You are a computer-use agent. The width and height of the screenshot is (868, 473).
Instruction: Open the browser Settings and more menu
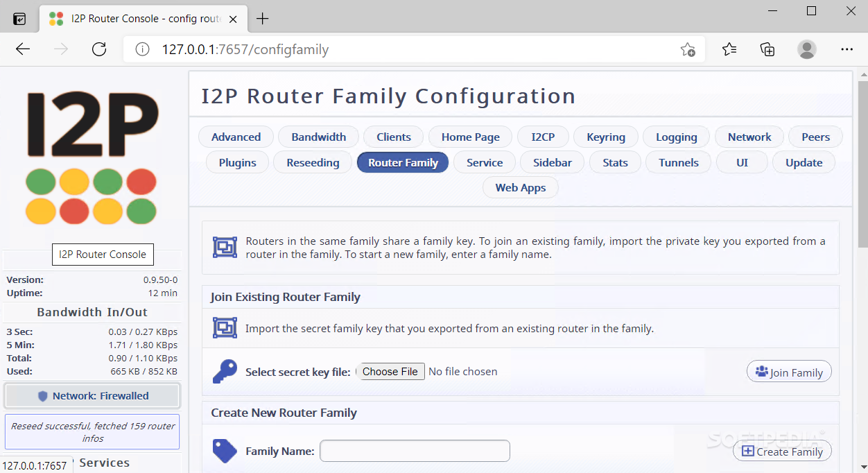[x=847, y=49]
